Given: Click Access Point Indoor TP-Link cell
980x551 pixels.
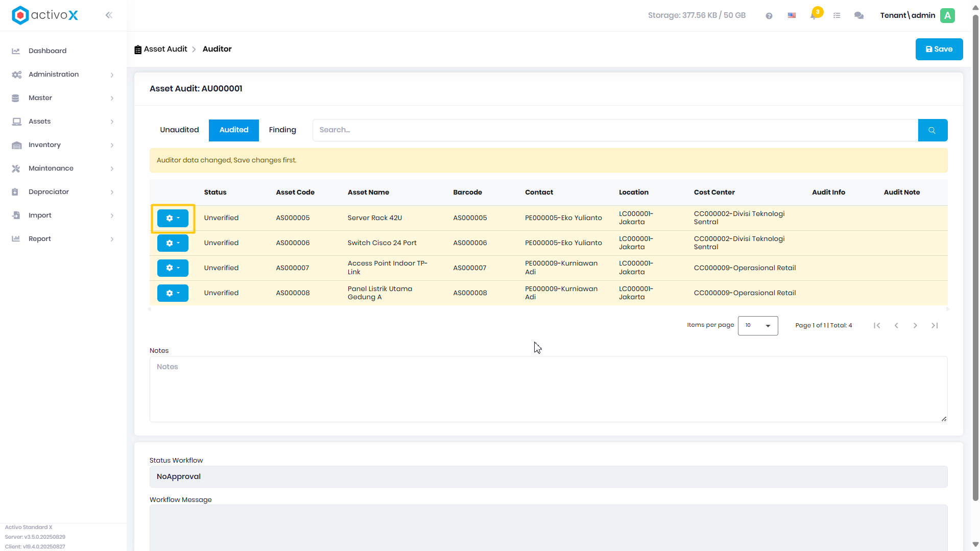Looking at the screenshot, I should click(x=388, y=268).
